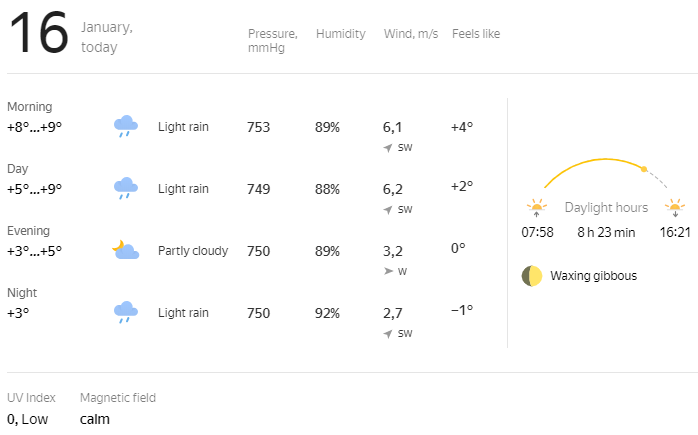Click the Evening west wind arrow icon
The image size is (698, 435).
pos(388,271)
